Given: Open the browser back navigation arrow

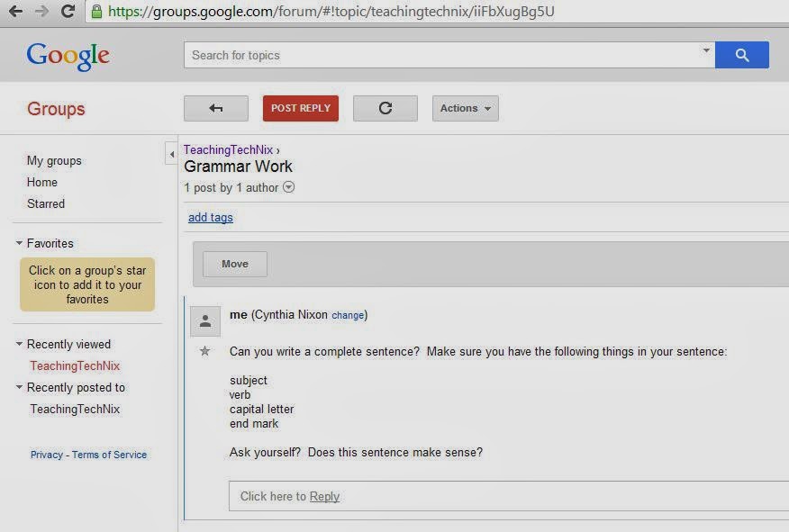Looking at the screenshot, I should 13,12.
